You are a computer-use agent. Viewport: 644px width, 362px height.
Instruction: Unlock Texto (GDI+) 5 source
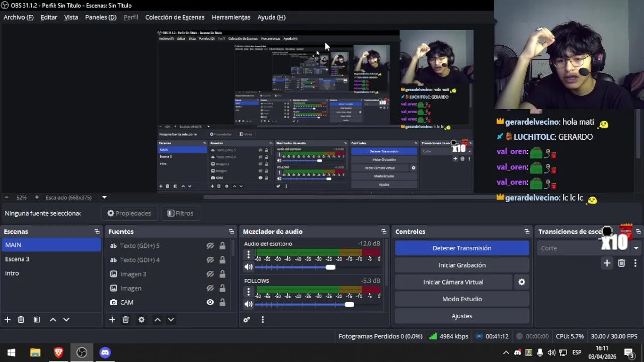coord(222,246)
